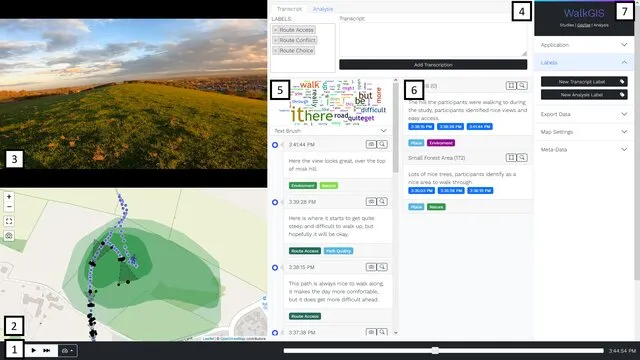Expand the Map Settings section
The width and height of the screenshot is (640, 360).
point(584,132)
